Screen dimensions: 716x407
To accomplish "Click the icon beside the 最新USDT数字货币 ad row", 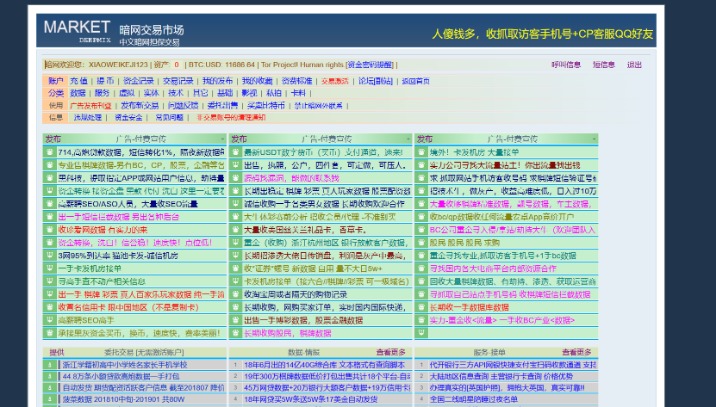I will tap(236, 152).
